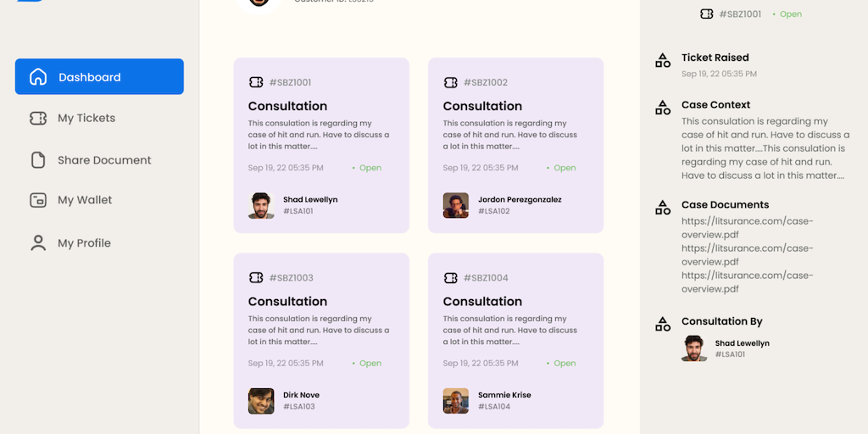868x434 pixels.
Task: Click the Ticket Raised shapes icon
Action: [x=663, y=61]
